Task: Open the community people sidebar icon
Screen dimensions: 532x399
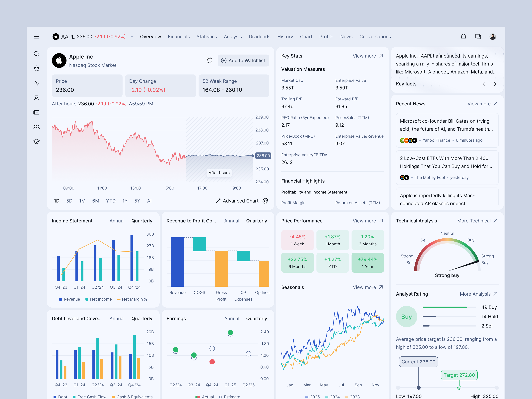Action: coord(37,127)
